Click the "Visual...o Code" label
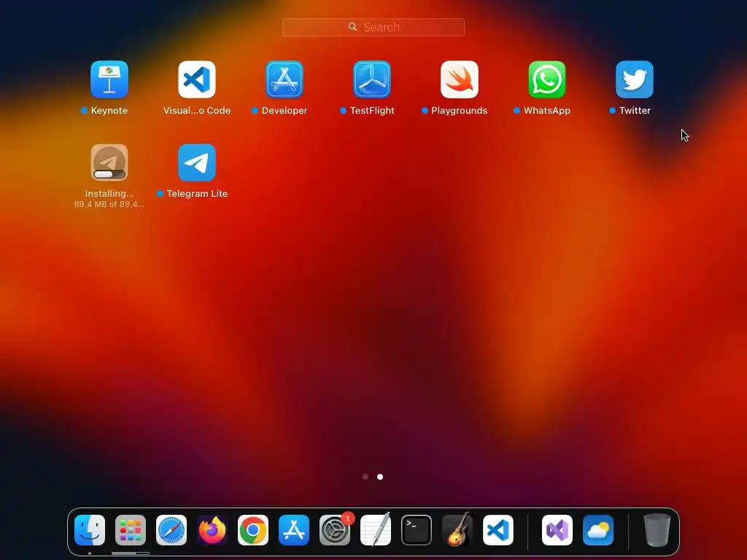Viewport: 747px width, 560px height. point(197,111)
